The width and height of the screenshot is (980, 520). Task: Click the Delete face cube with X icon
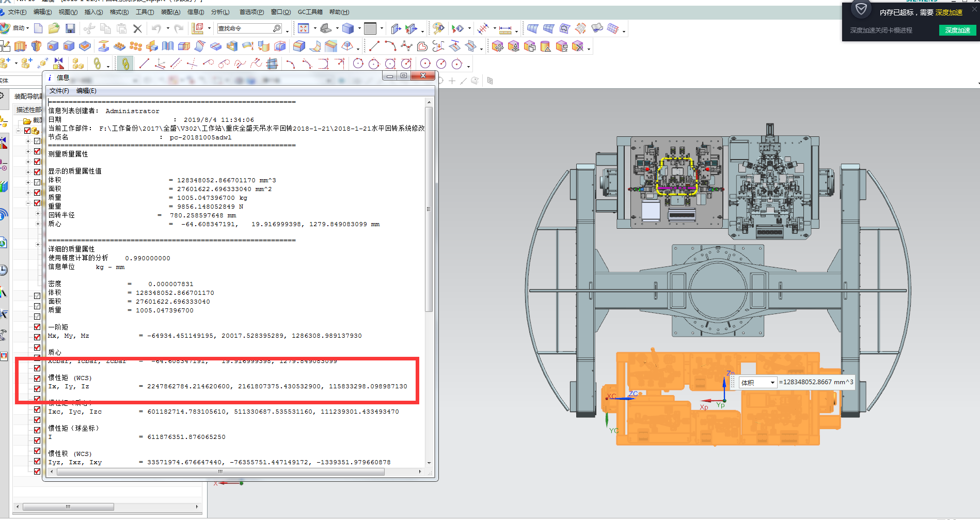pos(578,46)
